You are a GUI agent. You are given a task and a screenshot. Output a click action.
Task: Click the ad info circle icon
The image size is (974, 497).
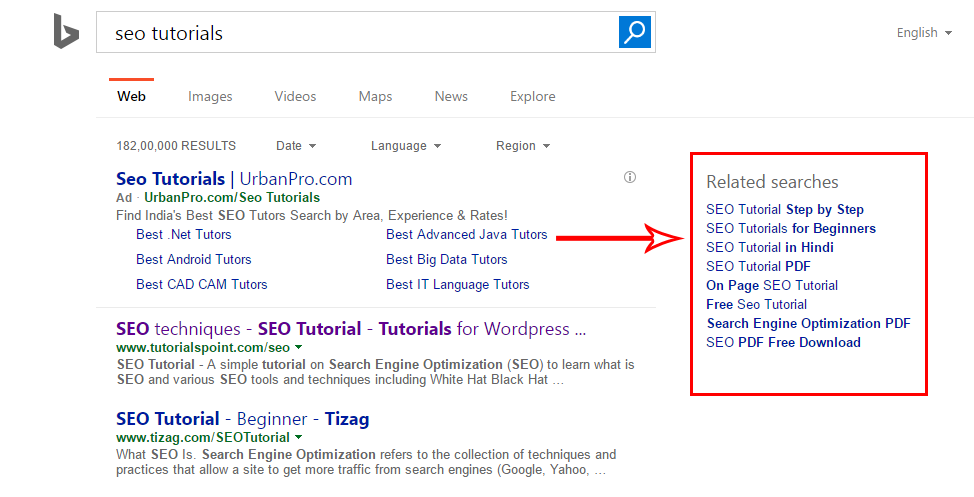(630, 178)
